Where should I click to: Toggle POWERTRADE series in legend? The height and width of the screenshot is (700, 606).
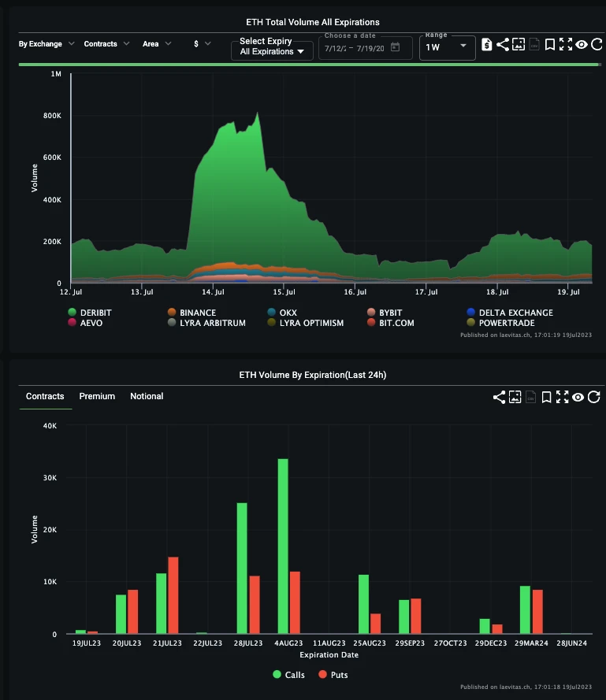(x=500, y=323)
